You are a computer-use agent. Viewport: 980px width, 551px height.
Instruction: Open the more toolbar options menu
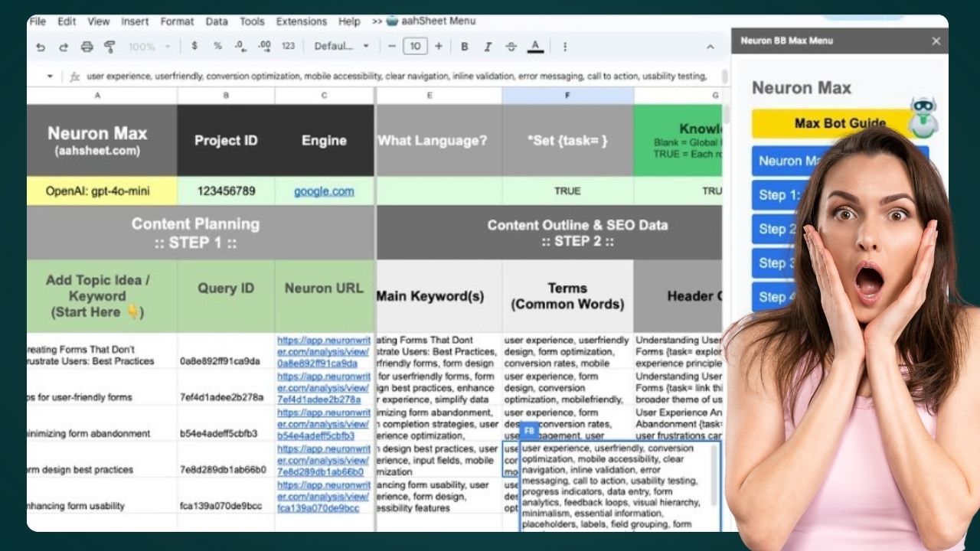(565, 46)
